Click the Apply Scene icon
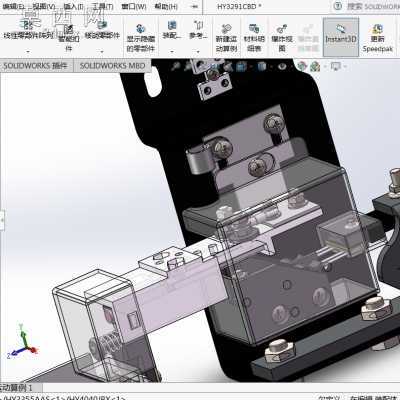 point(315,67)
